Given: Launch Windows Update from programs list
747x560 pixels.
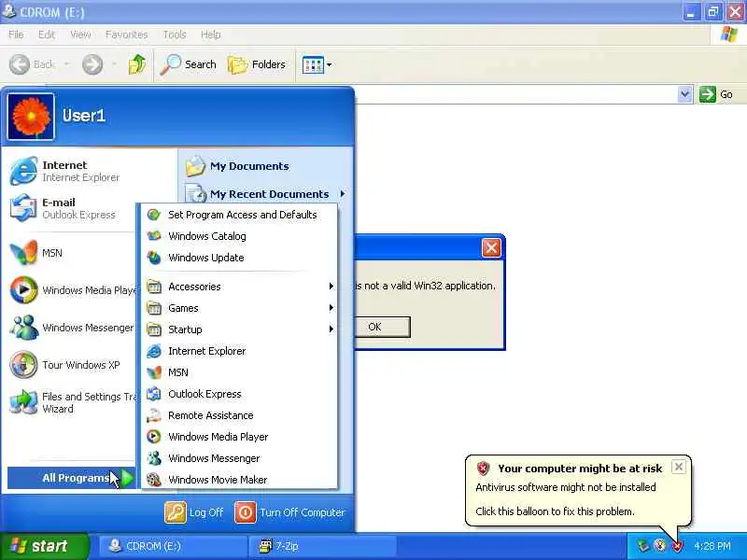Looking at the screenshot, I should coord(239,258).
